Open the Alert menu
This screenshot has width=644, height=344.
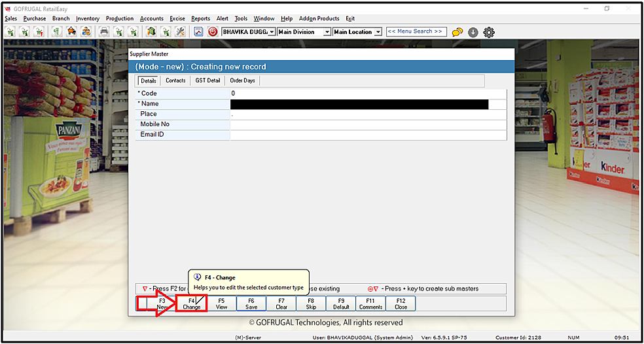tap(223, 18)
